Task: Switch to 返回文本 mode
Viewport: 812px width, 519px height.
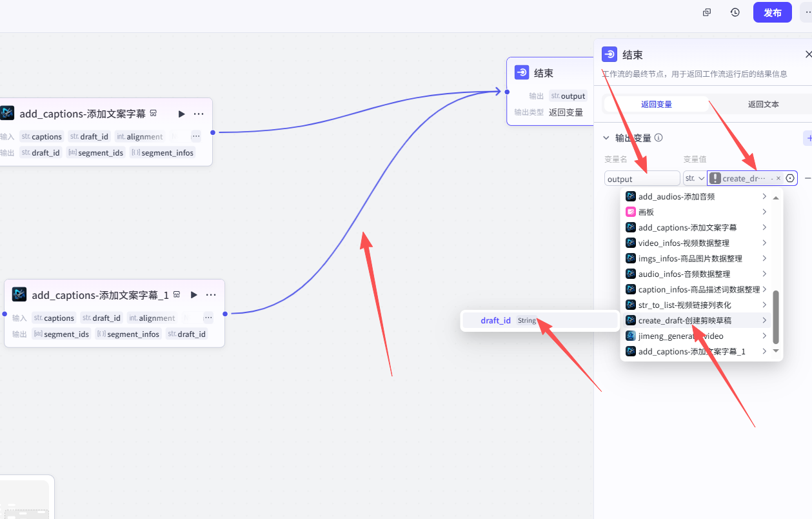Action: 763,104
